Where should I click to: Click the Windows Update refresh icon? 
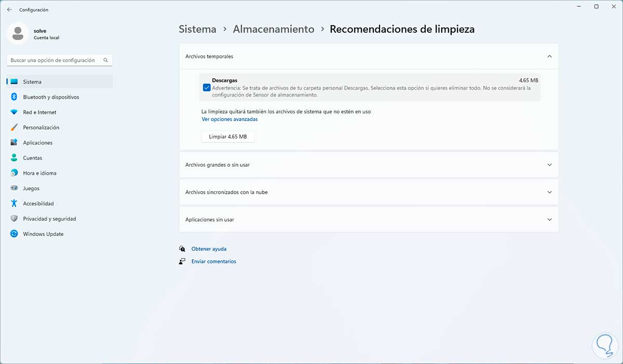point(14,234)
